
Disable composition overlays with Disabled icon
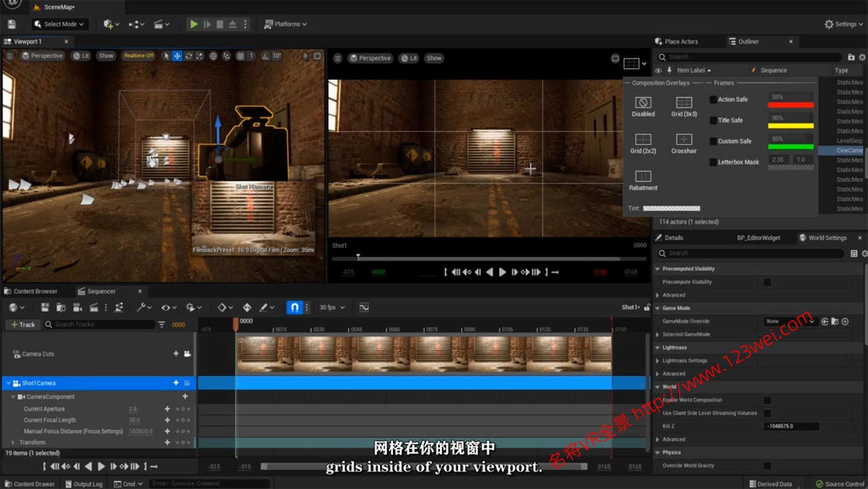[x=643, y=103]
